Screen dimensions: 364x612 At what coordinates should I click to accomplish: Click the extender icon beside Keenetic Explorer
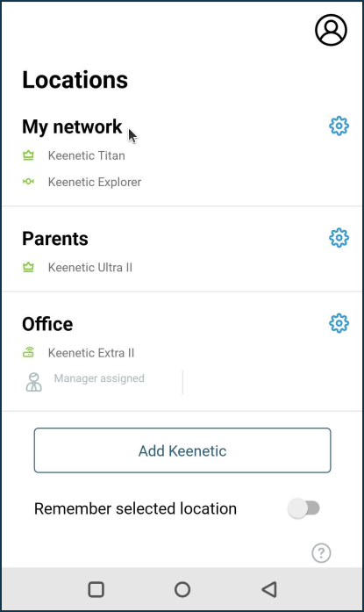(28, 182)
